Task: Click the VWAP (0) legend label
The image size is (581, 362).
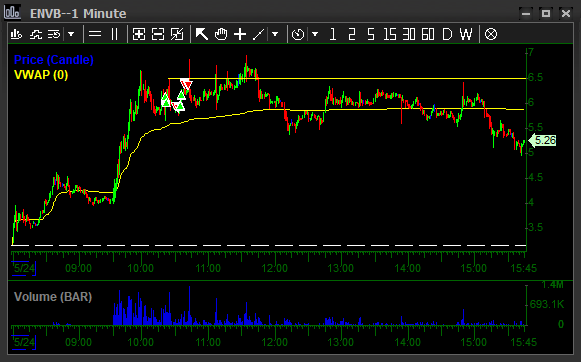Action: coord(41,75)
